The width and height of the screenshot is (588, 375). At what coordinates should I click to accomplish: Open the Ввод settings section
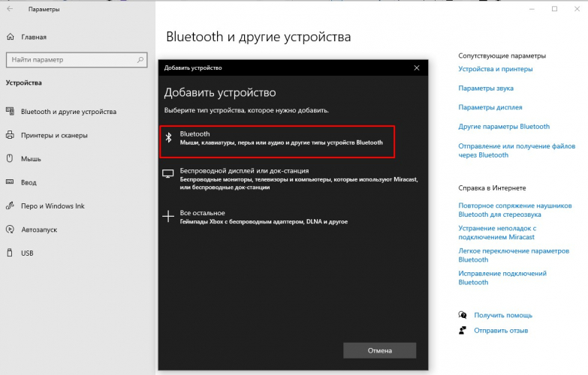point(29,182)
